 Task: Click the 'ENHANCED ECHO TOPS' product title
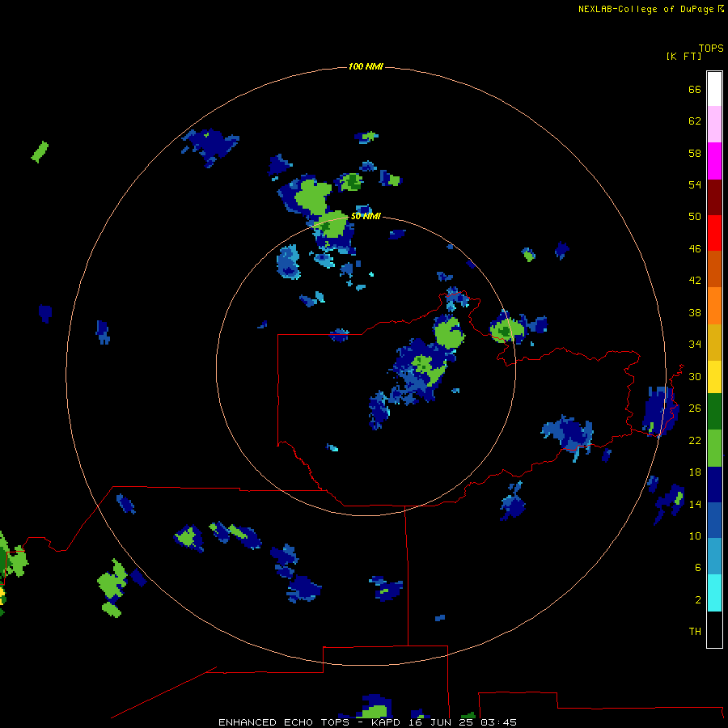pos(284,722)
